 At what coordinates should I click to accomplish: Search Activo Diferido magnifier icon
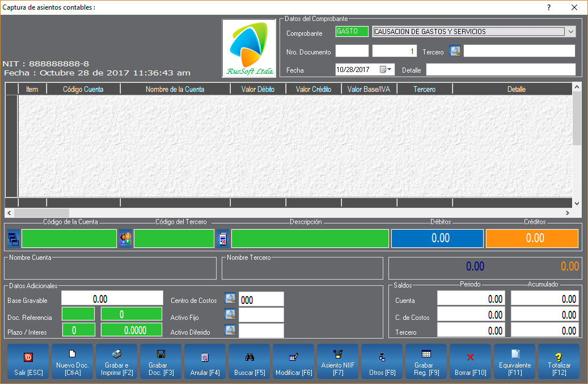tap(230, 330)
